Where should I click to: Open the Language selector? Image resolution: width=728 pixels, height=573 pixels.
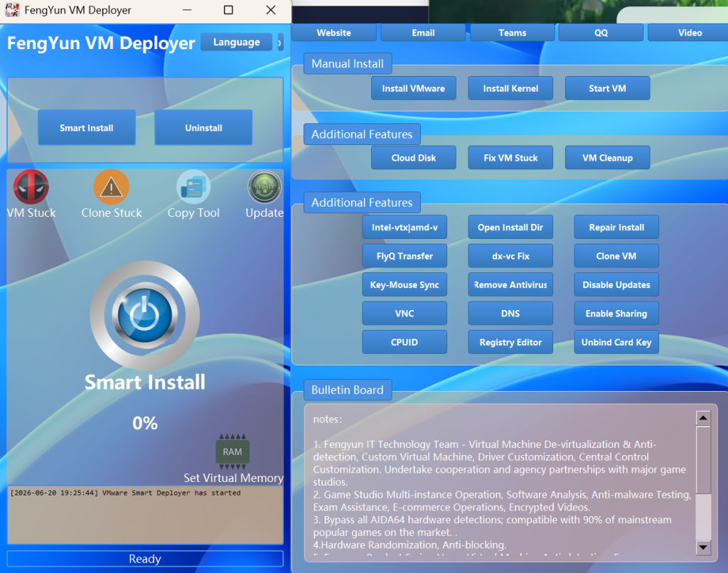pyautogui.click(x=236, y=42)
